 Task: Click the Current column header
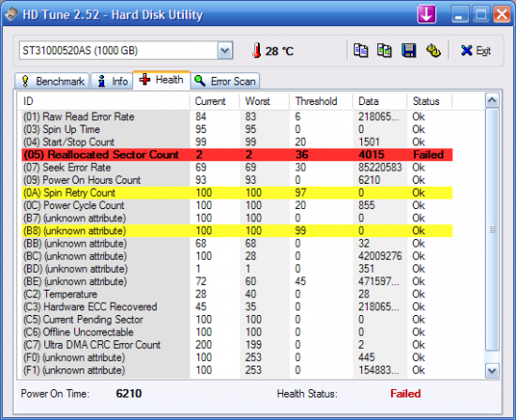click(214, 101)
